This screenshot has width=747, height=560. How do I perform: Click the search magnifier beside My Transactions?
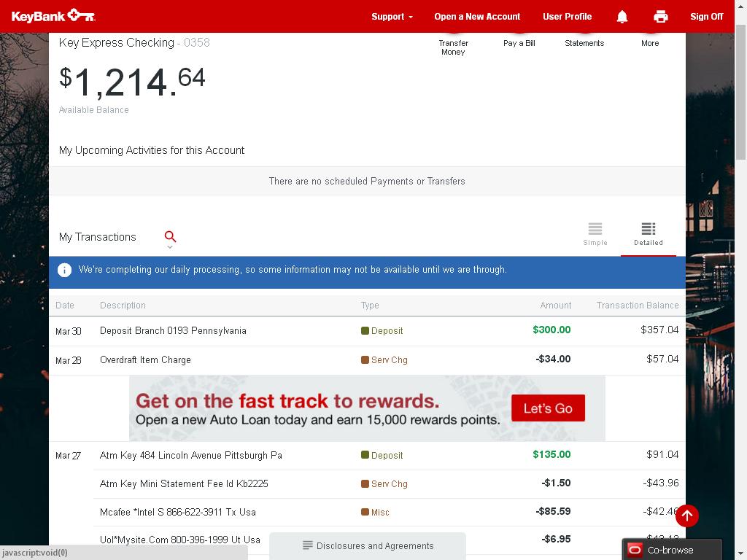[170, 236]
